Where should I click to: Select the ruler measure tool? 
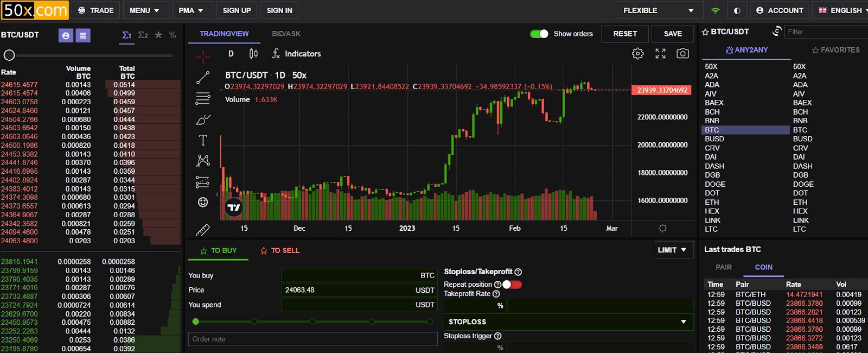tap(203, 230)
